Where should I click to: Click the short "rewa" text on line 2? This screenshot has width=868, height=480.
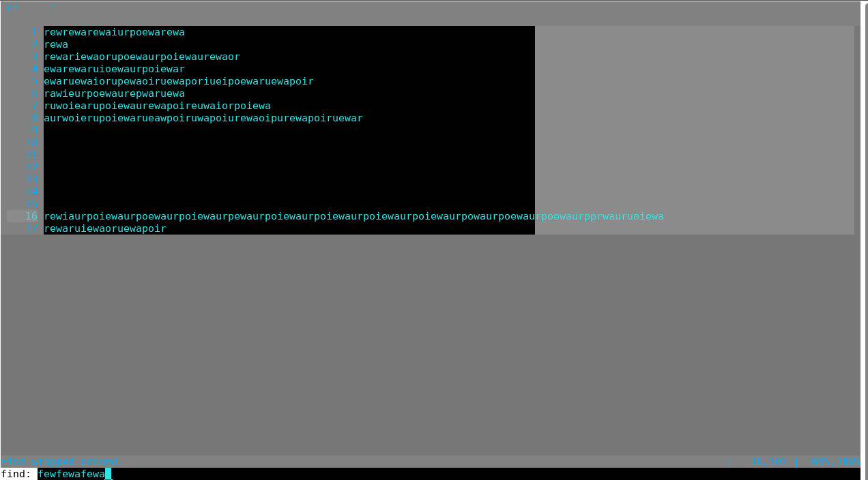point(56,44)
